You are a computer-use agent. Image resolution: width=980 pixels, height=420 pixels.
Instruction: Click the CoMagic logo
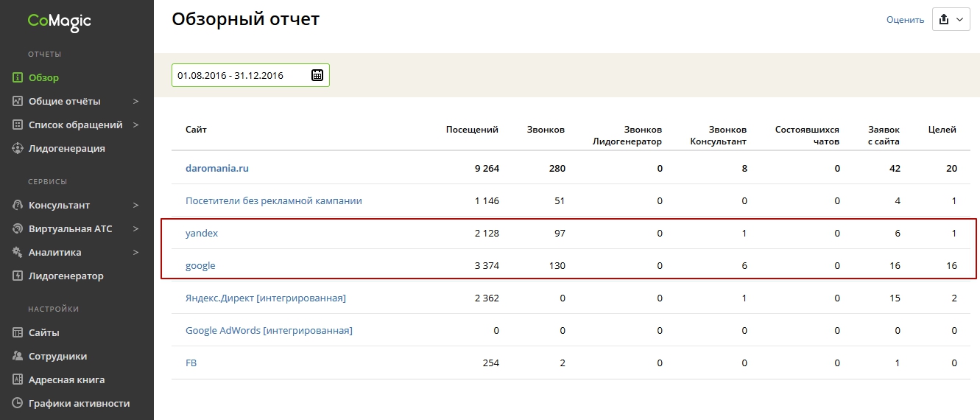[60, 21]
